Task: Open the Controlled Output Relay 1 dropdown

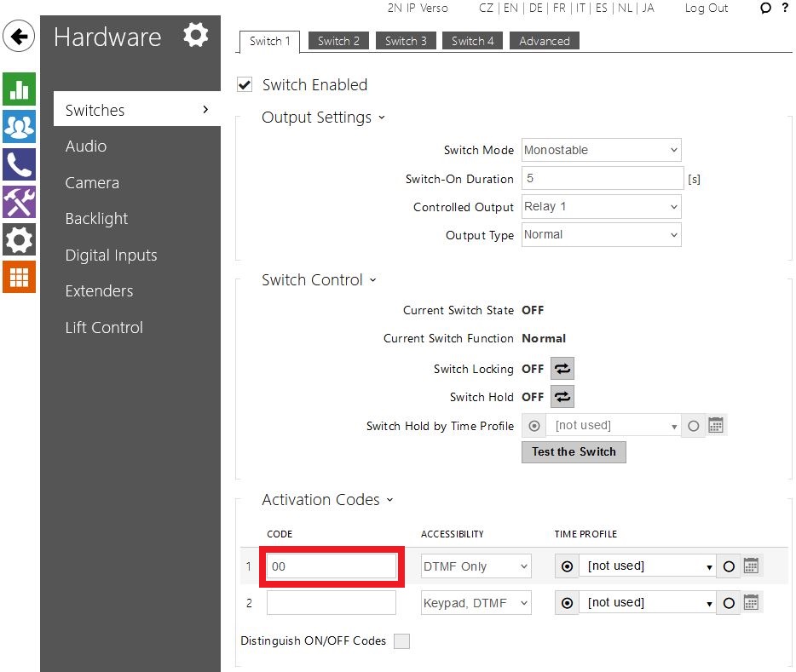Action: 602,206
